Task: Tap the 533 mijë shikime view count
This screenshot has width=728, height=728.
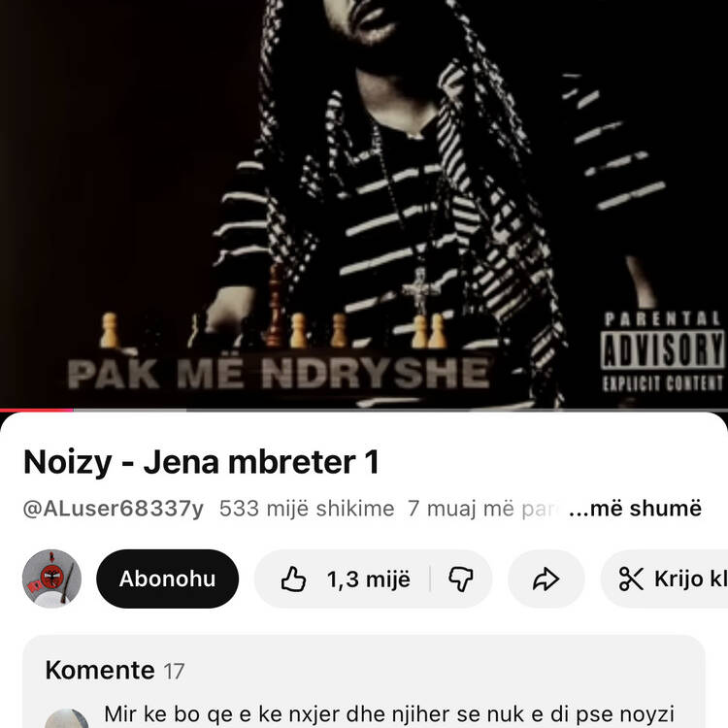Action: pos(307,509)
